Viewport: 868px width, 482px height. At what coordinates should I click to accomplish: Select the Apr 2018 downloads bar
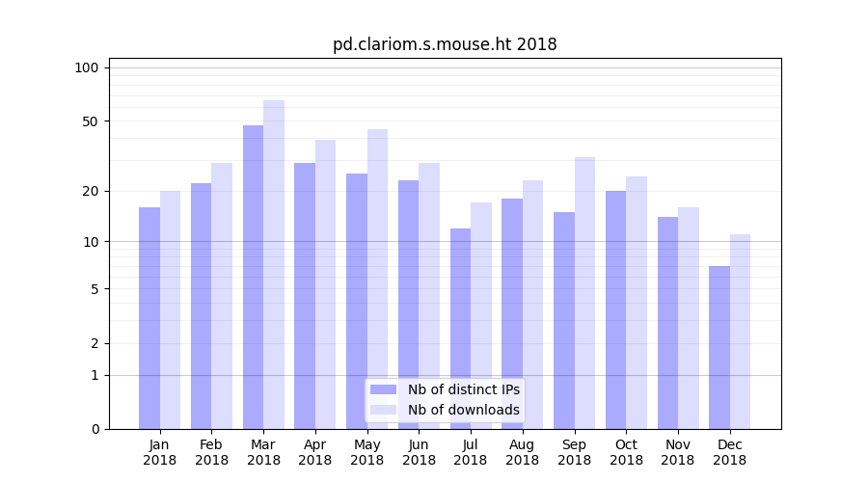click(325, 284)
